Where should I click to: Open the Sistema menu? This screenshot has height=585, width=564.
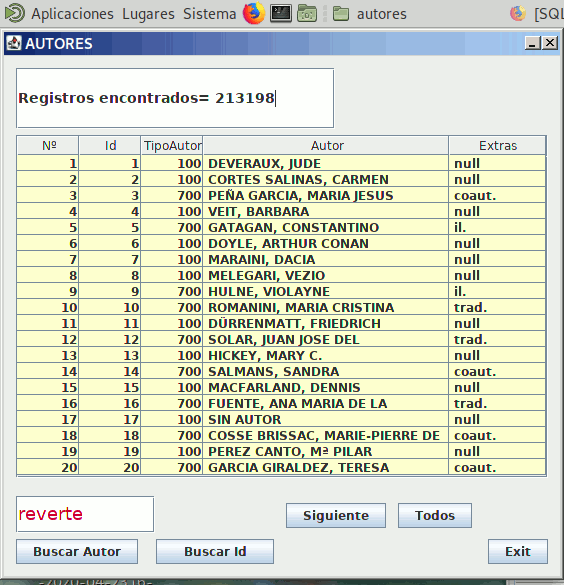coord(210,14)
